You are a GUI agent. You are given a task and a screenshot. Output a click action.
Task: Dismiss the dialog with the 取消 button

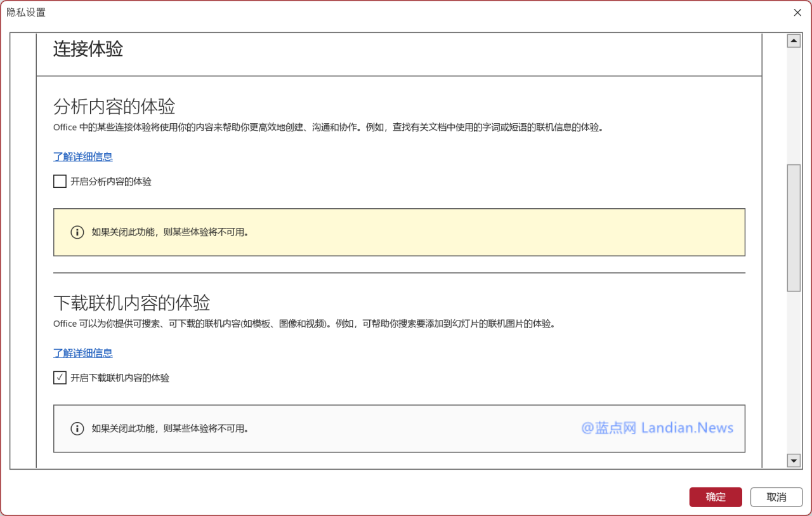776,497
